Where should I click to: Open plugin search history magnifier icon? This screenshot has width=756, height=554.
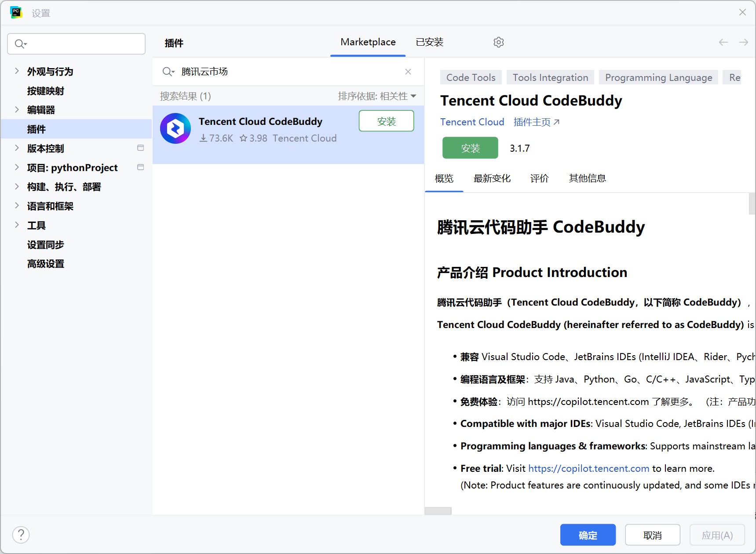click(x=168, y=72)
